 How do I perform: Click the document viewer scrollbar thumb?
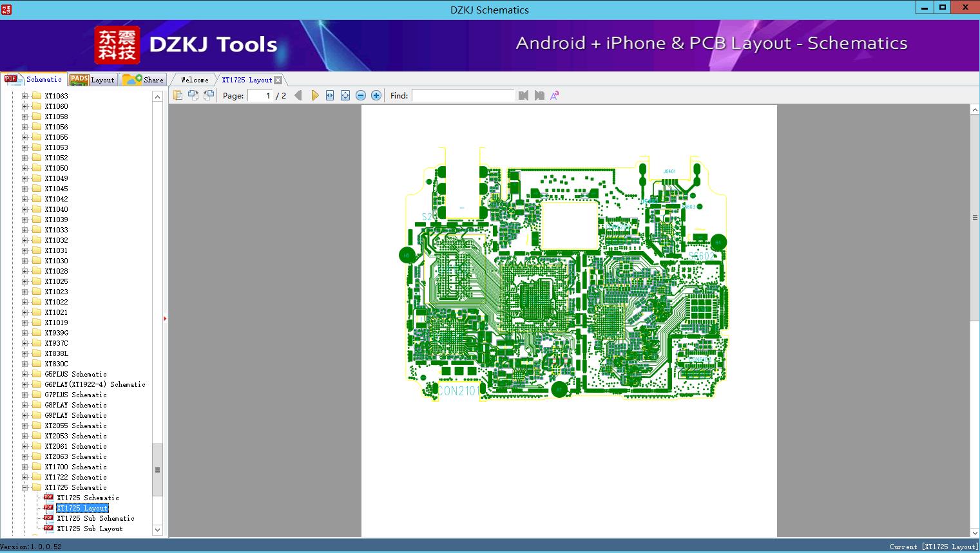tap(975, 218)
